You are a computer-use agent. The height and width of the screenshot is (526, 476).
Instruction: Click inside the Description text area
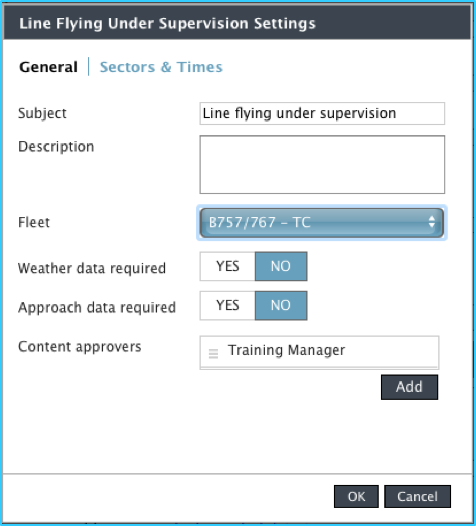pyautogui.click(x=322, y=164)
